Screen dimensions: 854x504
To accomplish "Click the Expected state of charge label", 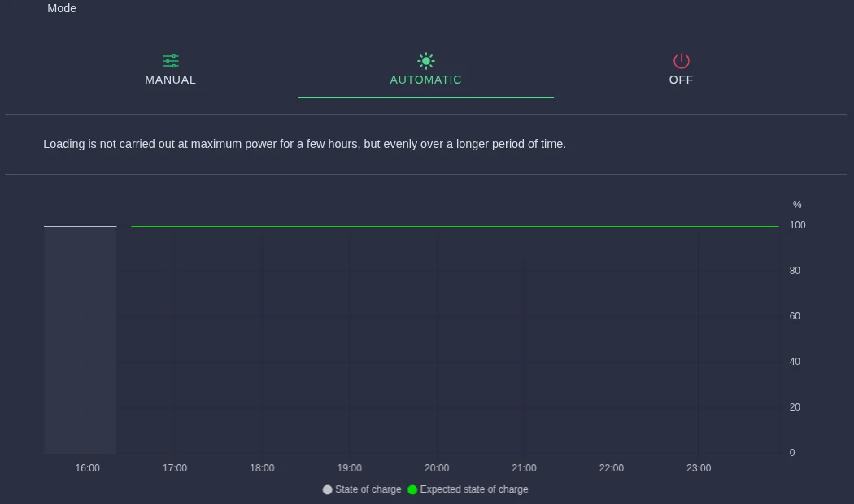I will (474, 489).
